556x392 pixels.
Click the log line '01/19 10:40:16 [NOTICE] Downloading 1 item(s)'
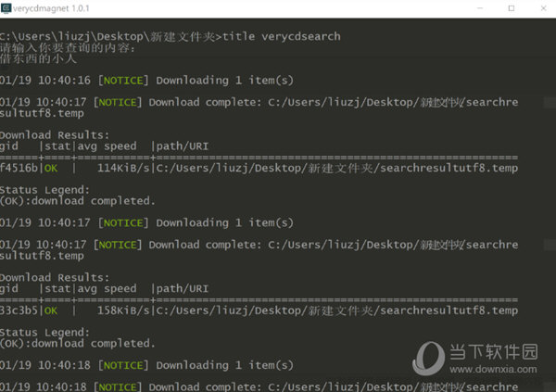coord(146,81)
